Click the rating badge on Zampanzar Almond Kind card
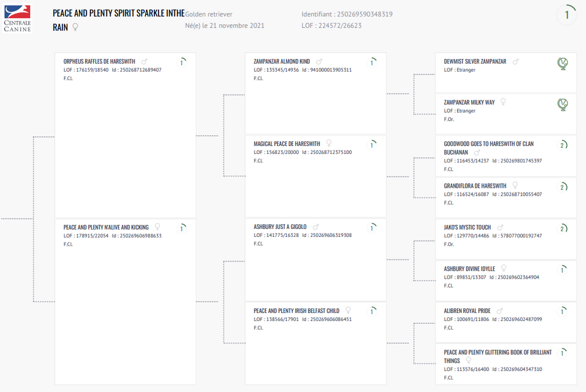 point(371,63)
